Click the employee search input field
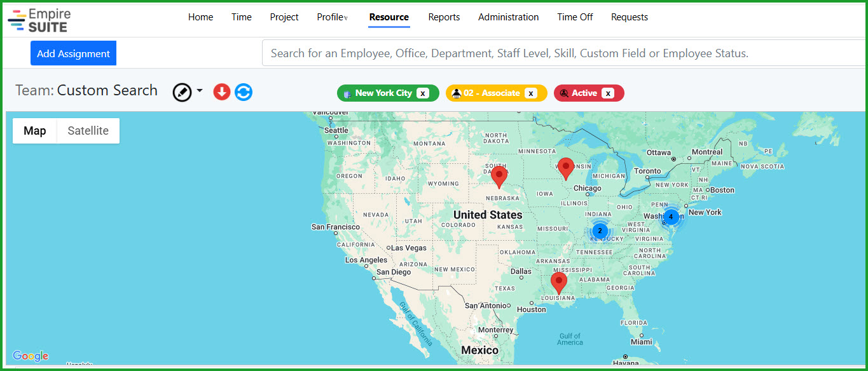 pyautogui.click(x=565, y=53)
